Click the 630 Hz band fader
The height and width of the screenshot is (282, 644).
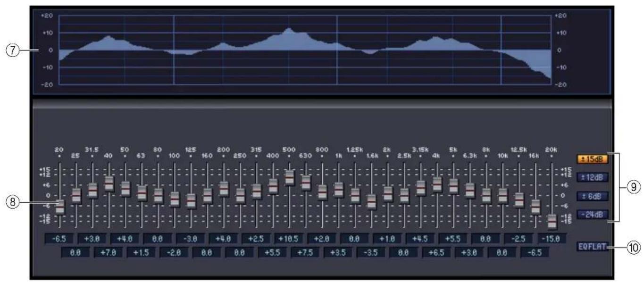coord(306,182)
